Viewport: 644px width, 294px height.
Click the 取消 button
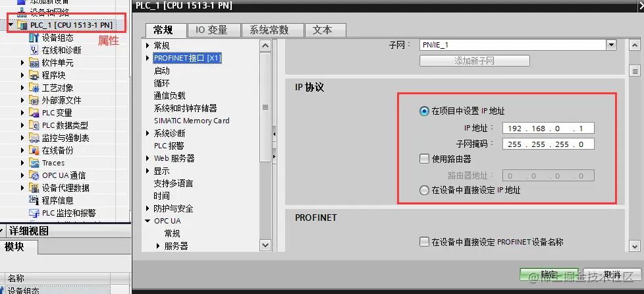click(612, 275)
